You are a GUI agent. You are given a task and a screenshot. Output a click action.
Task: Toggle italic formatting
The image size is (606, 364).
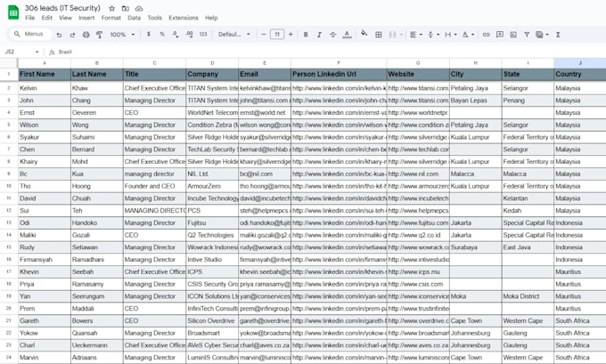click(x=319, y=35)
